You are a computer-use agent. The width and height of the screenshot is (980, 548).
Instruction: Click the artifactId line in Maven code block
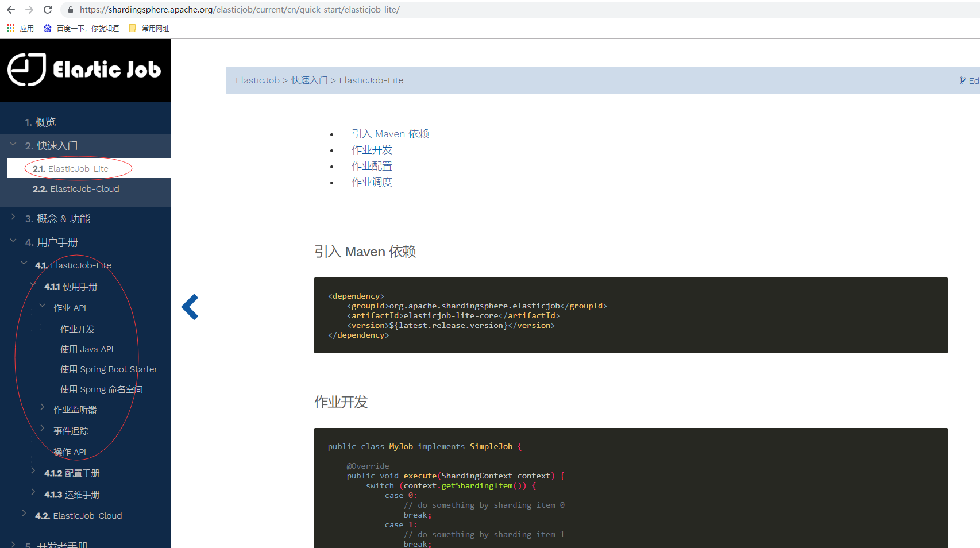coord(453,315)
